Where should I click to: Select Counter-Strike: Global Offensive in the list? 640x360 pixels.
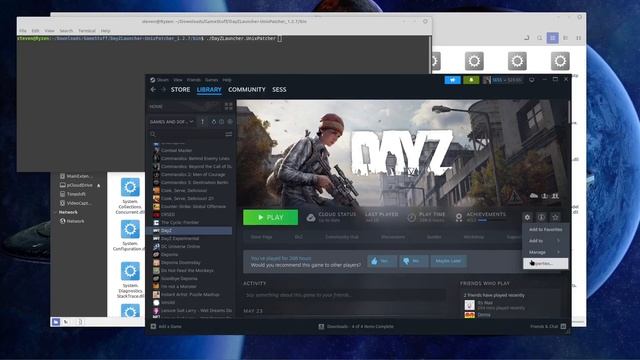tap(190, 207)
